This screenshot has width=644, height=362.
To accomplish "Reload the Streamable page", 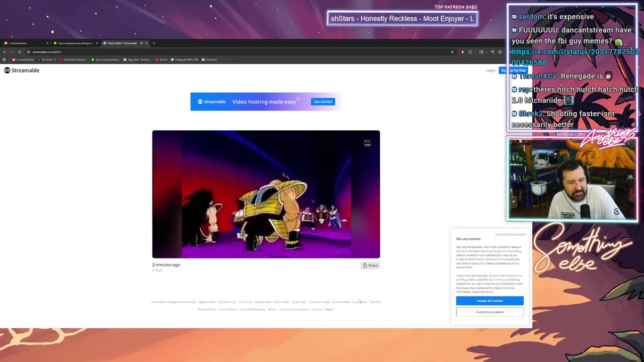I will click(20, 52).
